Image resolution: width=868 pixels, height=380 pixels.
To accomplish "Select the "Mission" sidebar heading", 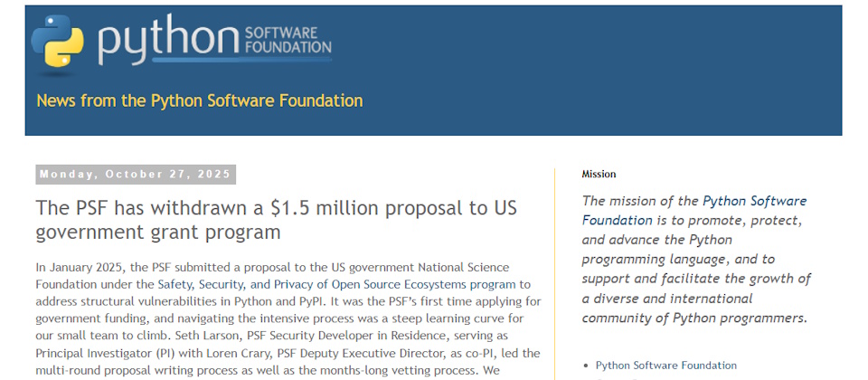I will point(599,174).
